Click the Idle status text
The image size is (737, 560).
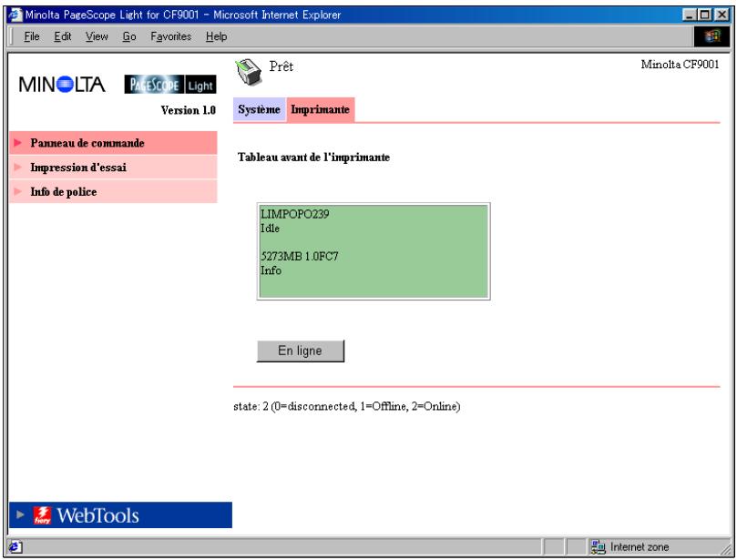pos(271,229)
